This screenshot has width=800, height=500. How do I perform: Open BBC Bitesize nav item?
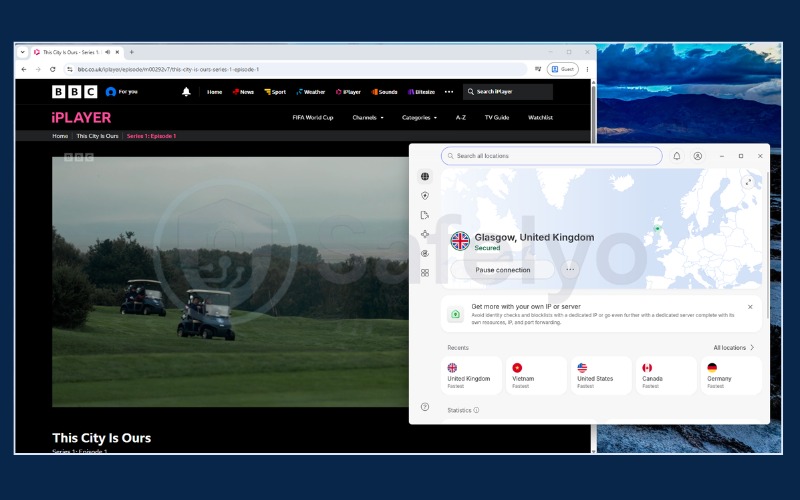click(x=421, y=92)
